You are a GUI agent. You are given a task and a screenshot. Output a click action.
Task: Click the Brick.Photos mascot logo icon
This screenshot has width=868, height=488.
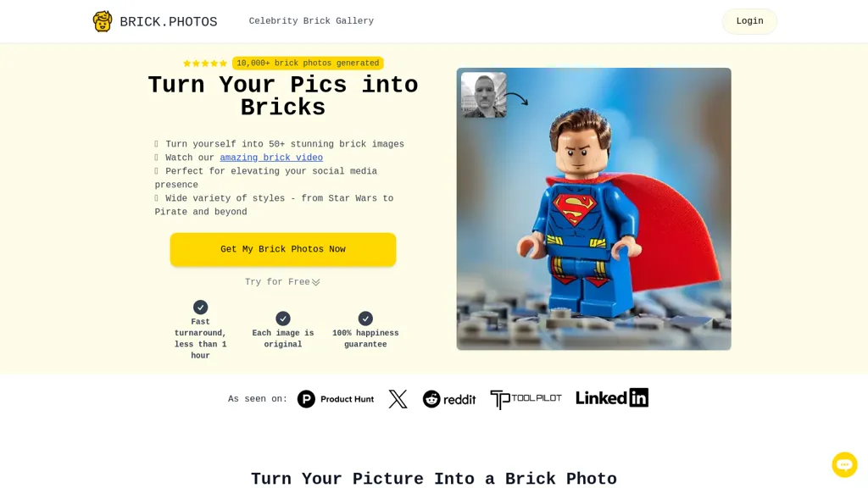[x=103, y=21]
